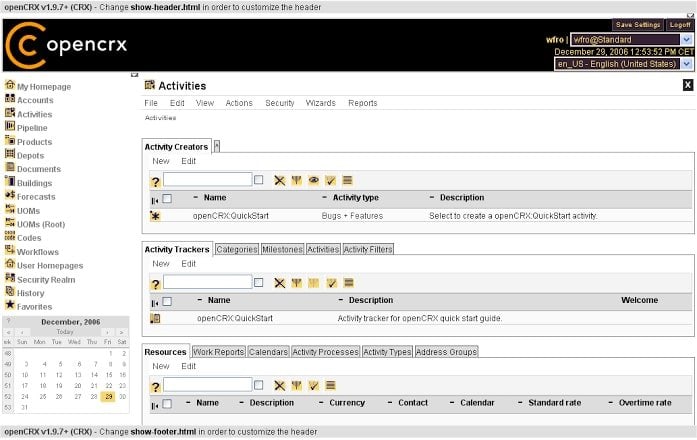Tick the checkbox beside Resources search field
Viewport: 697px width, 440px height.
(258, 385)
